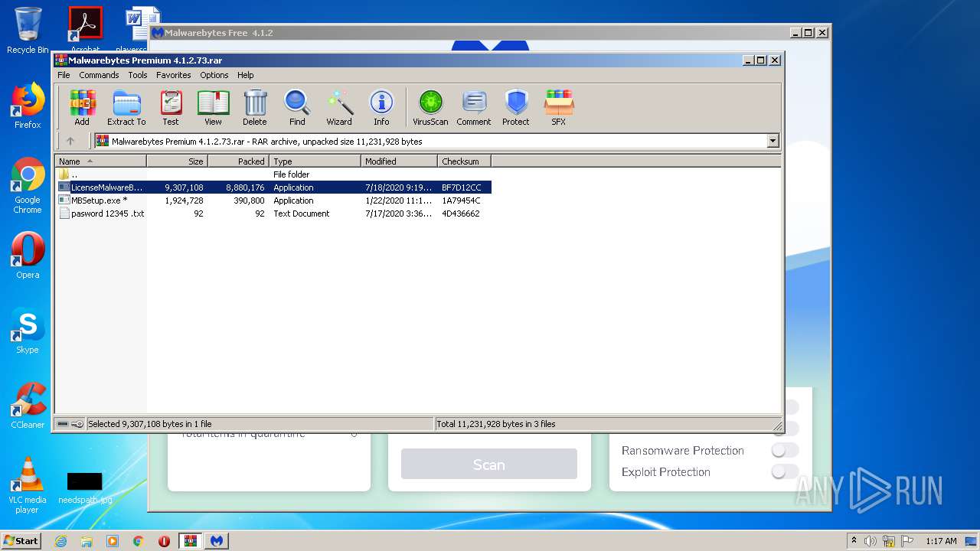Image resolution: width=980 pixels, height=551 pixels.
Task: Click the Test archive icon
Action: click(x=171, y=107)
